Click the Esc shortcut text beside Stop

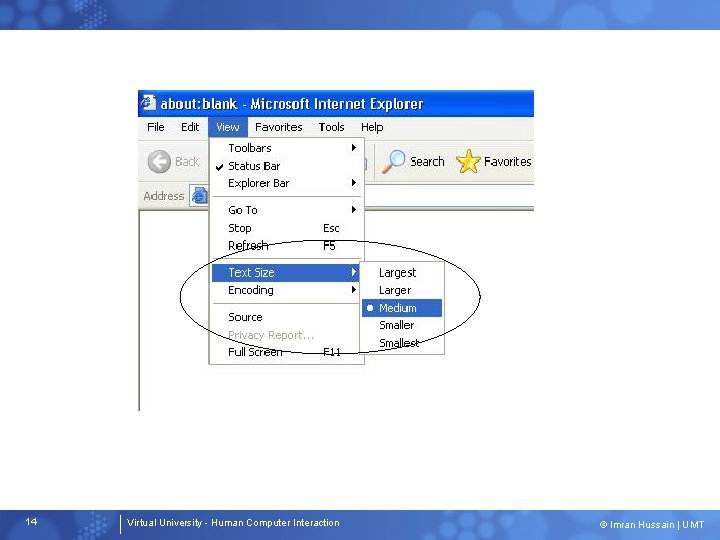click(x=331, y=228)
